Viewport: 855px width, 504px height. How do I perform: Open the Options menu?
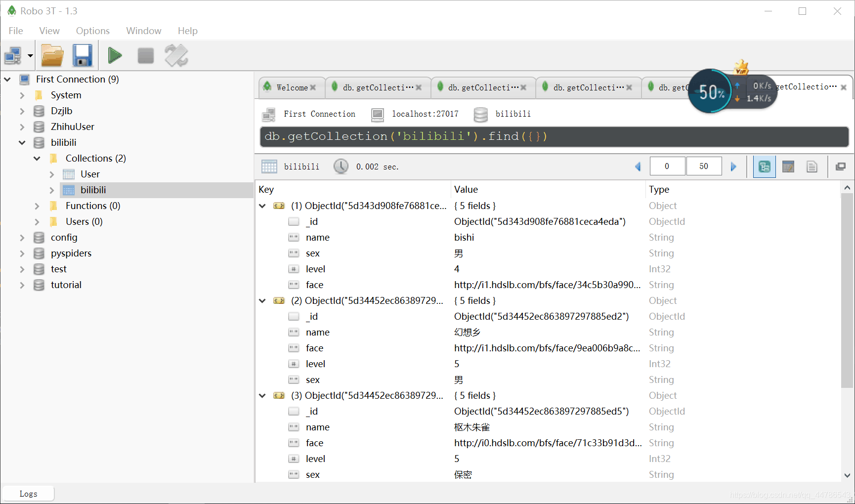pyautogui.click(x=93, y=31)
